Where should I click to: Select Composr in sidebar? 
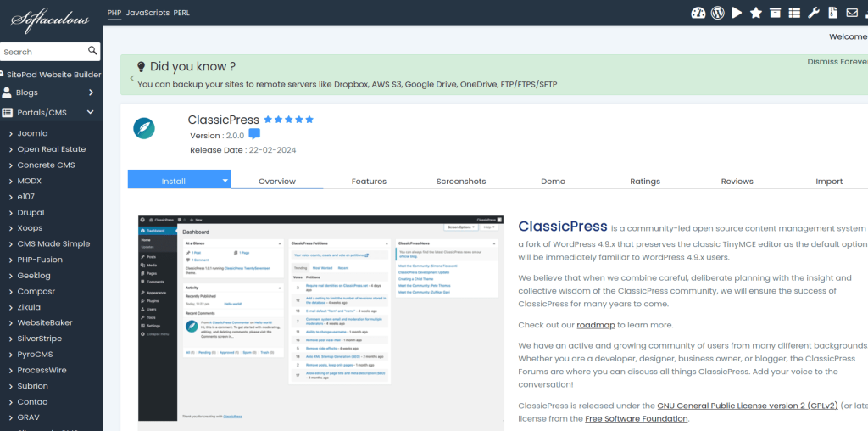click(36, 291)
